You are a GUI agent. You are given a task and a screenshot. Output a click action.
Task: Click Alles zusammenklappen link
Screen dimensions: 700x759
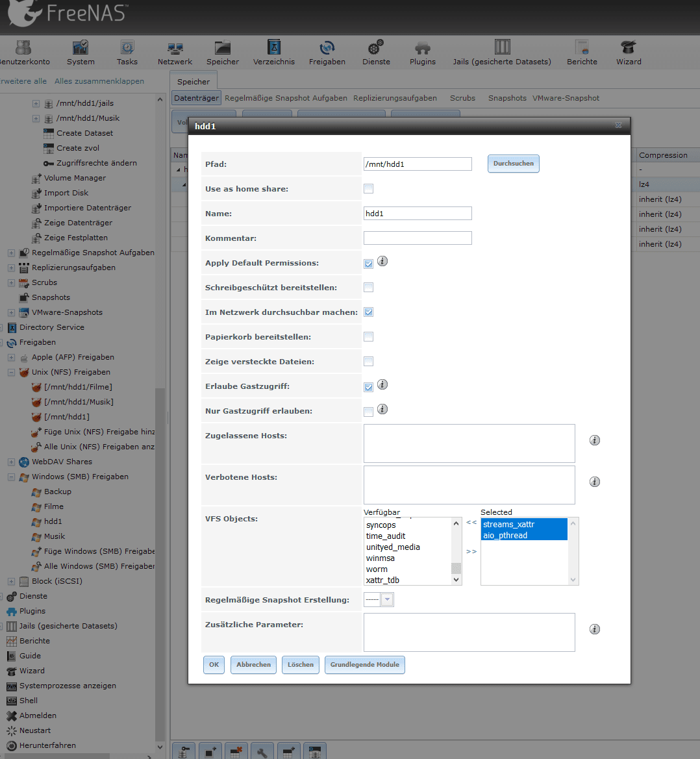99,81
